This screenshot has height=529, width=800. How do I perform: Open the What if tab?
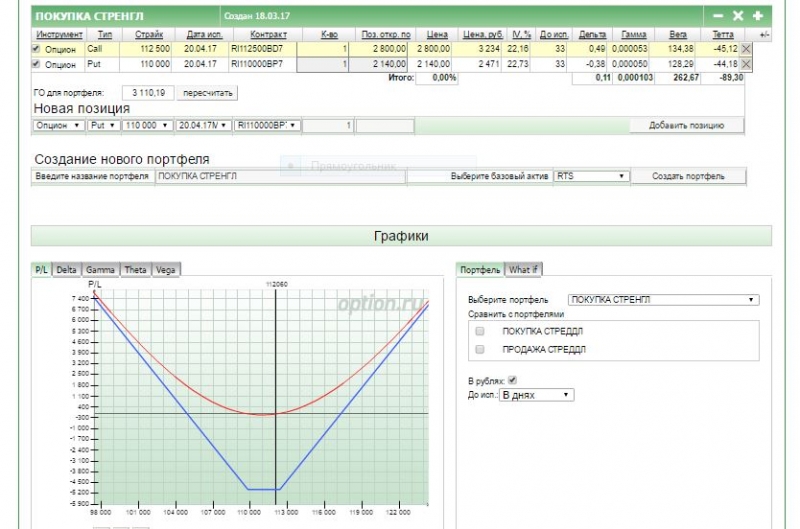(523, 269)
